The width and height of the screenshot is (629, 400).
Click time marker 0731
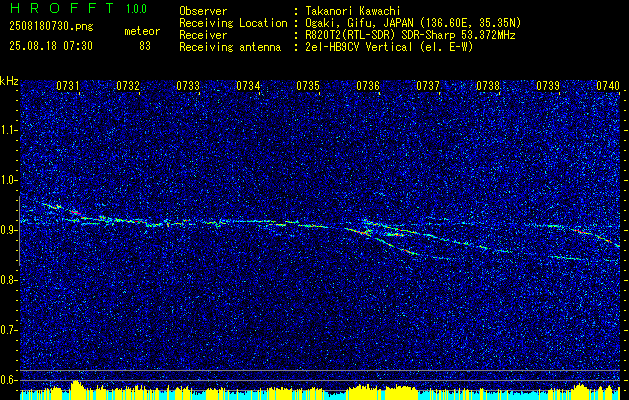click(67, 85)
